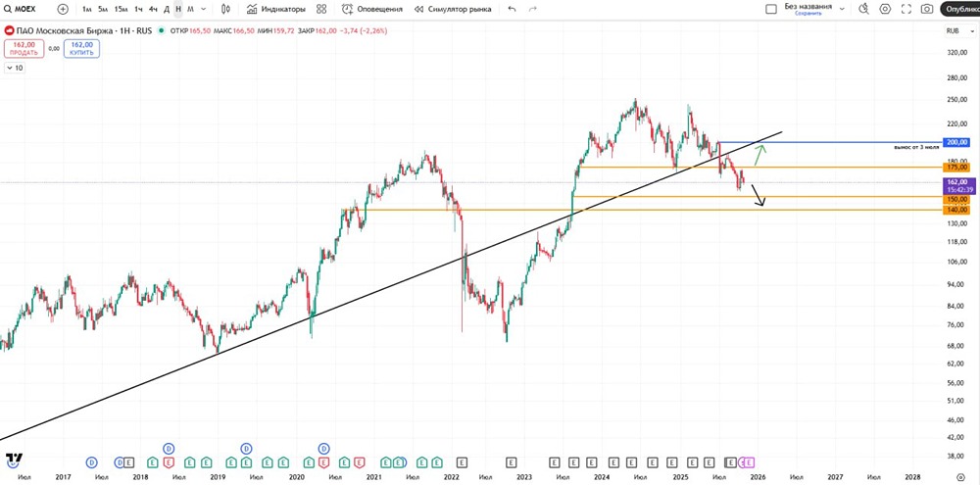Viewport: 980px width, 485px height.
Task: Click the 2026 time axis label
Action: pyautogui.click(x=759, y=476)
